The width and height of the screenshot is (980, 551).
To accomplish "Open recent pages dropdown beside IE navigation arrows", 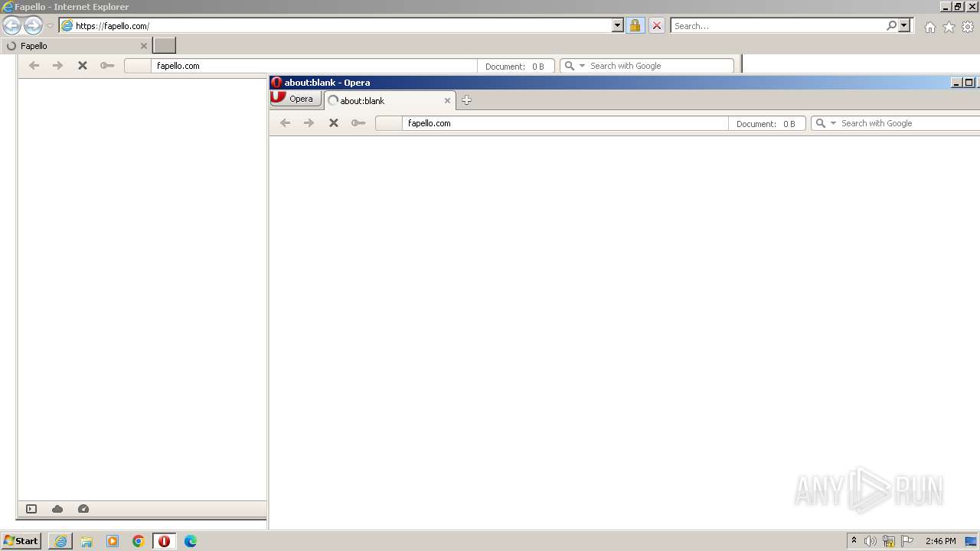I will pyautogui.click(x=50, y=26).
